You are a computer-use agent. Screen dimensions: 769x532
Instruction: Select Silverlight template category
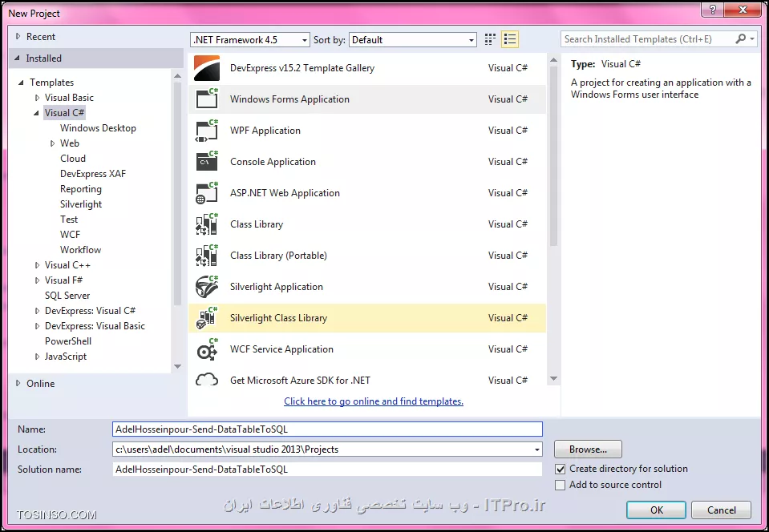pos(81,204)
